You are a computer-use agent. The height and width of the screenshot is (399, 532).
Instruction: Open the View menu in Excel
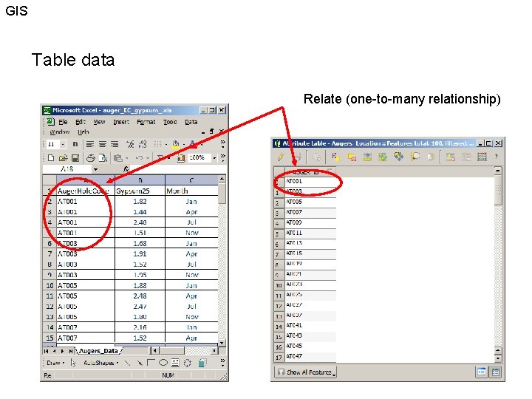[x=99, y=122]
